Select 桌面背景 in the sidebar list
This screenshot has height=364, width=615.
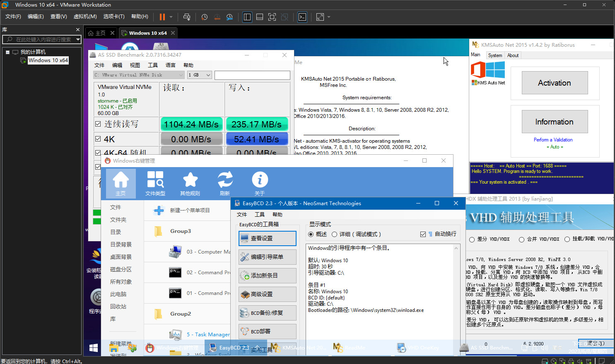121,257
